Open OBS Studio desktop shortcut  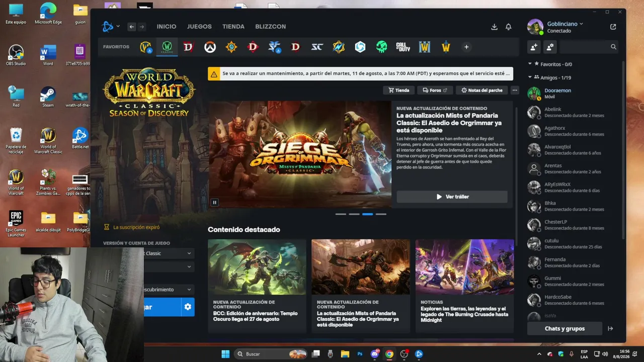tap(16, 55)
